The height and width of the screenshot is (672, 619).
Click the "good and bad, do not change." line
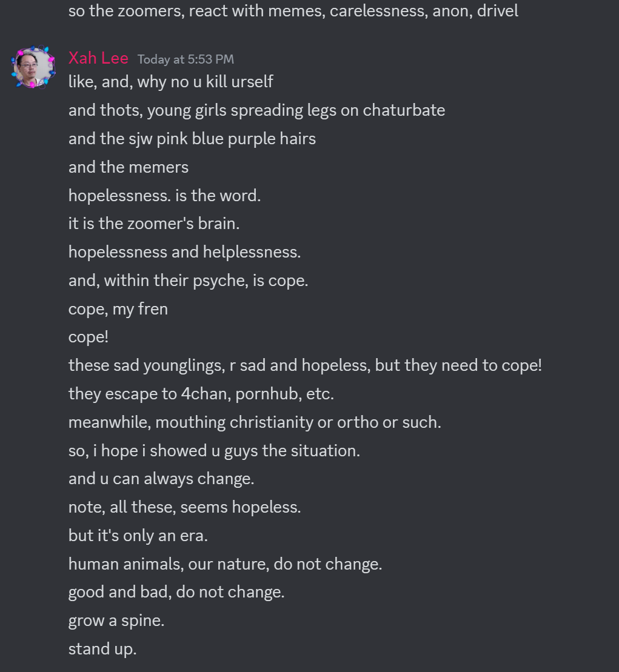(x=176, y=592)
